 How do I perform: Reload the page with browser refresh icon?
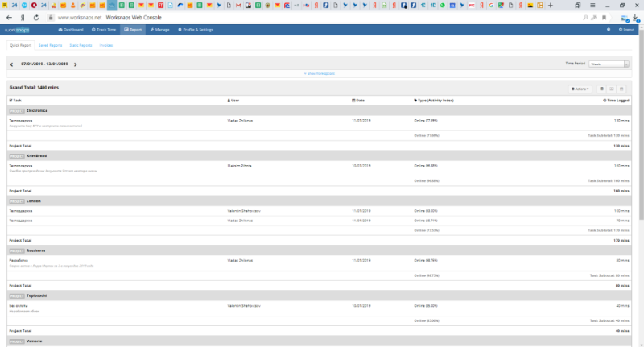point(35,16)
